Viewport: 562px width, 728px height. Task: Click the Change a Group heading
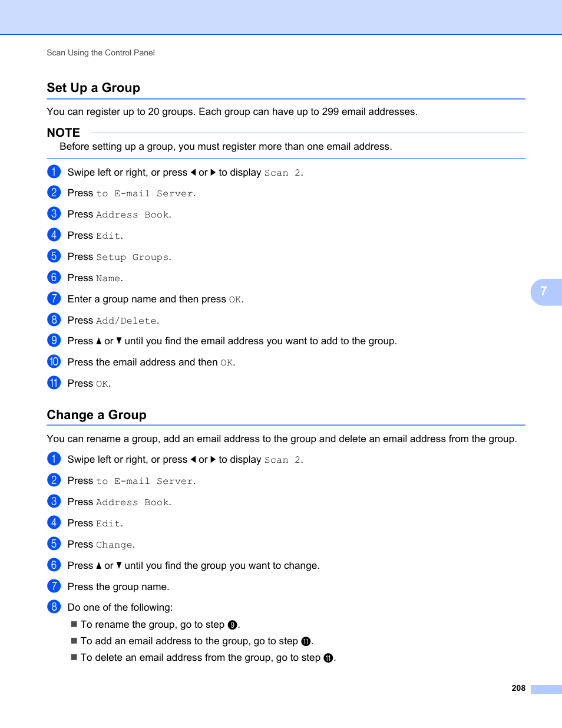click(x=97, y=415)
